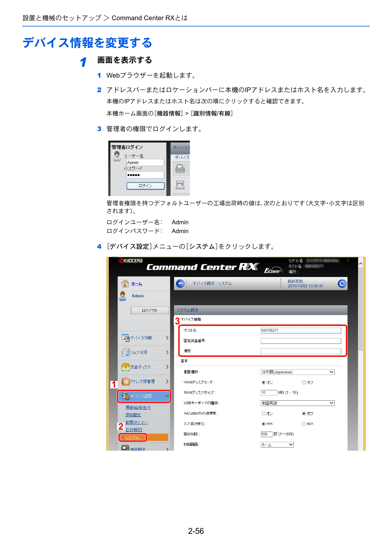Click the 固定資産番号 input field
This screenshot has width=392, height=555.
(x=301, y=341)
